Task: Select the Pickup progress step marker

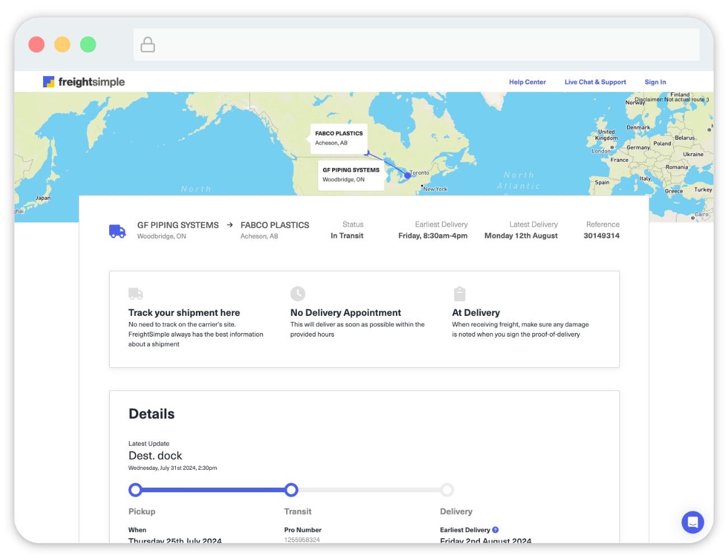Action: coord(136,490)
